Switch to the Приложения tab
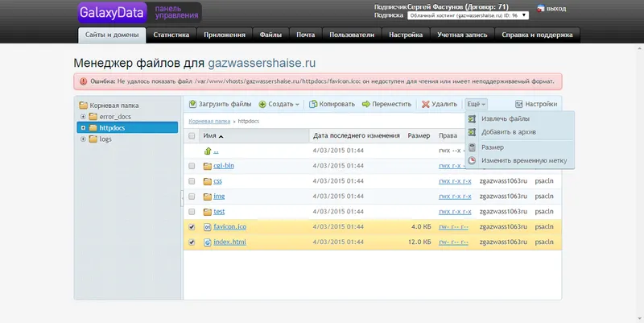 [225, 35]
